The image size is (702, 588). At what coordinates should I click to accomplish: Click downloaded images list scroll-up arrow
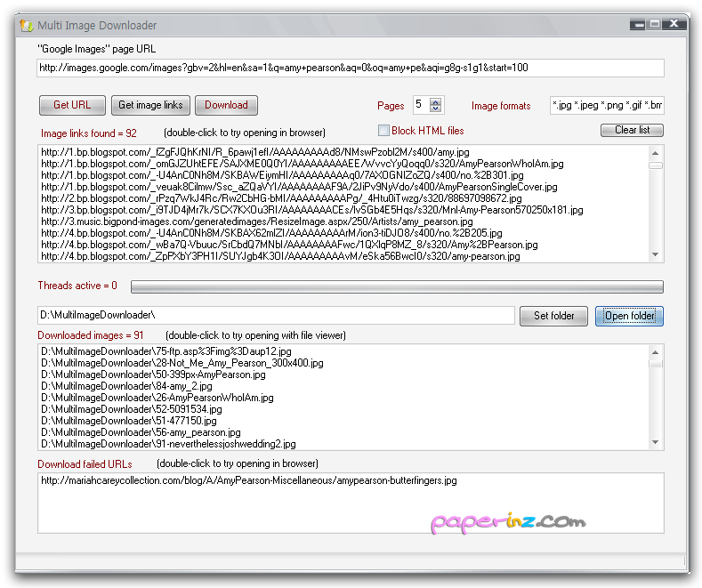click(x=656, y=352)
